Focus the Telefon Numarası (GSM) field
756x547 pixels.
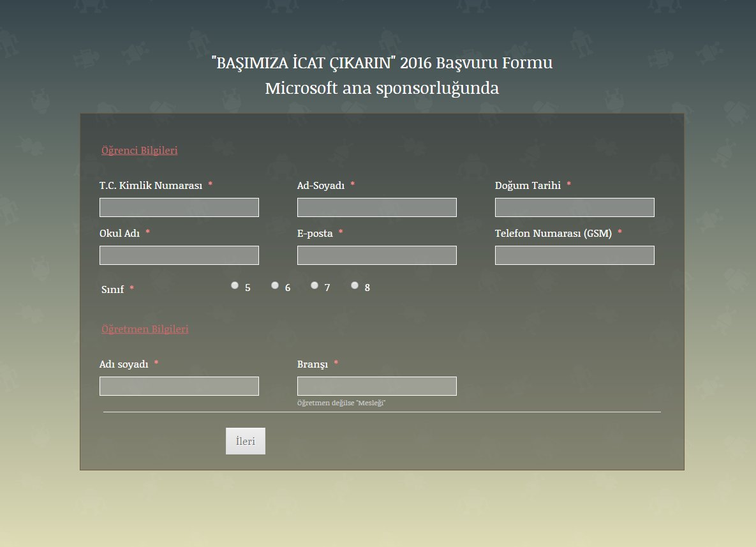[x=574, y=255]
